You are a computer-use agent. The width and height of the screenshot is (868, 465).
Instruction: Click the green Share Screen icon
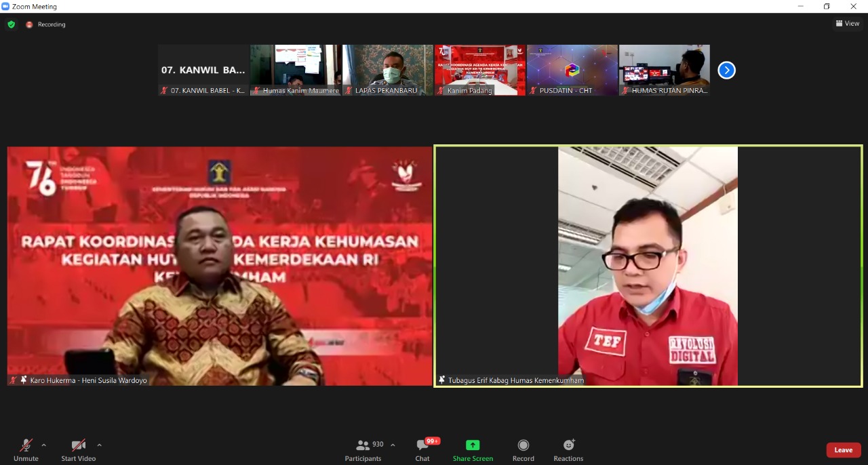click(x=473, y=445)
